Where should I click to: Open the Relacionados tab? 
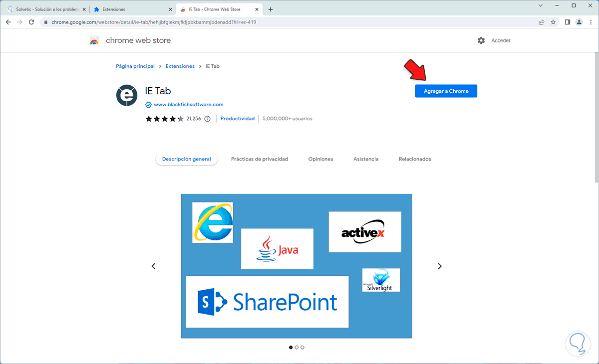(415, 159)
